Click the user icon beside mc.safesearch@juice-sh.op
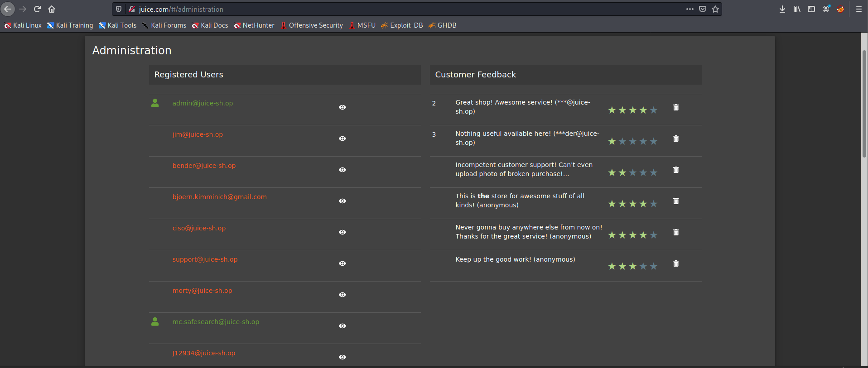 coord(155,322)
